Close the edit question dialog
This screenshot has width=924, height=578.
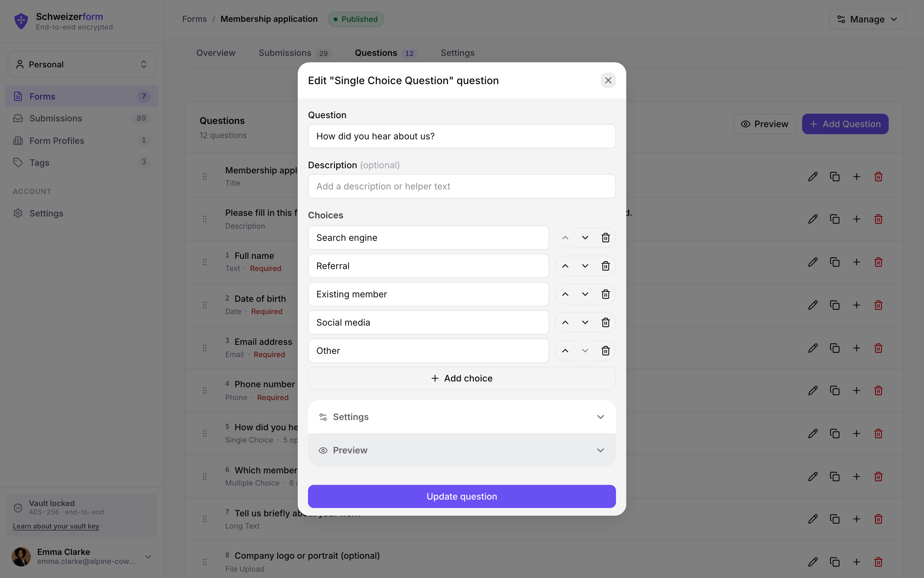(608, 80)
